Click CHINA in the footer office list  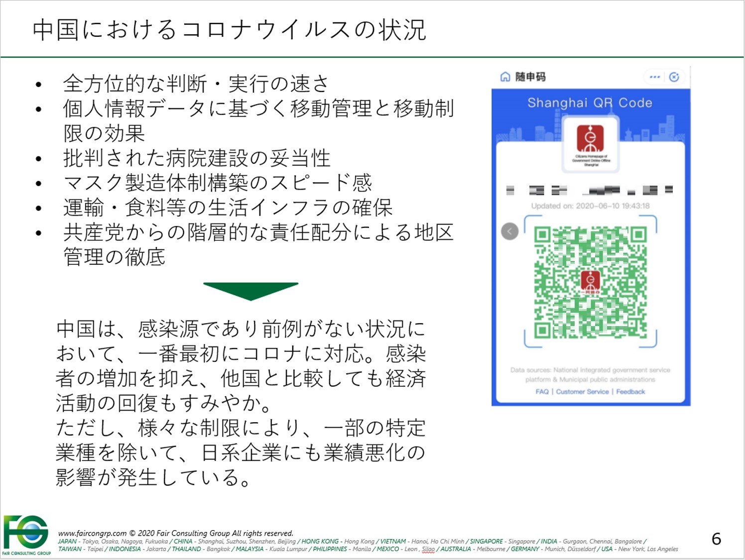click(x=183, y=541)
